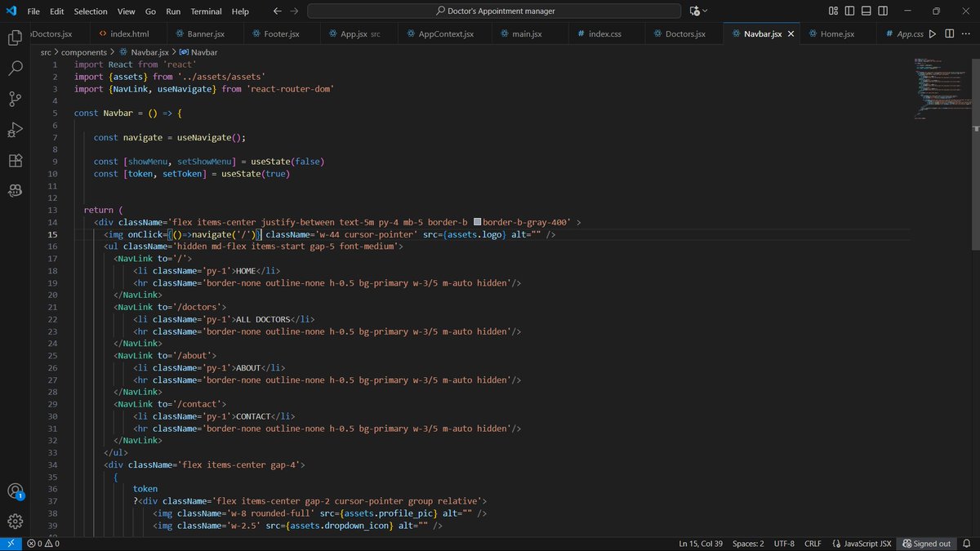Close the Navbar.jsx tab

[791, 34]
